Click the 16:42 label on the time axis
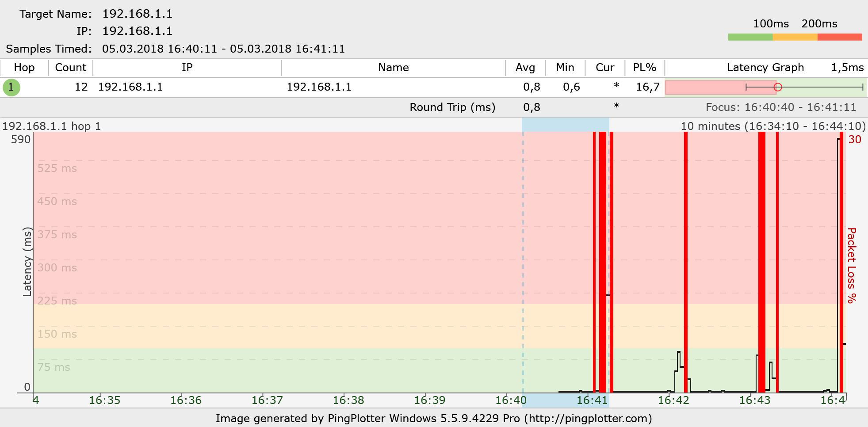 [673, 400]
